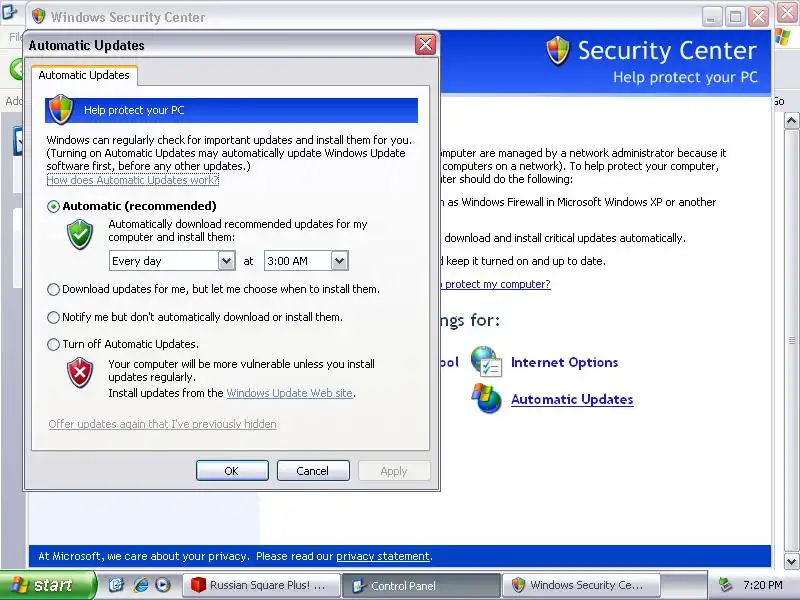Select the Automatic Updates tab
The image size is (800, 600).
tap(84, 76)
